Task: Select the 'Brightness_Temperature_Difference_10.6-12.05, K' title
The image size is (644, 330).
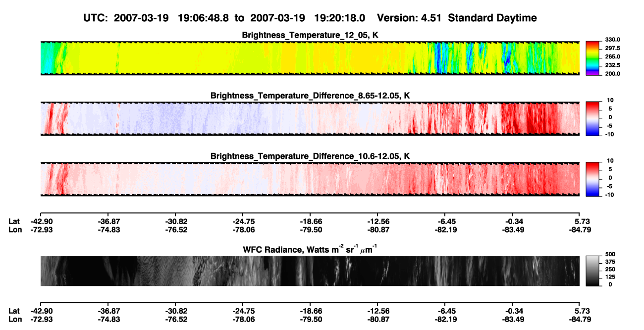Action: [311, 156]
